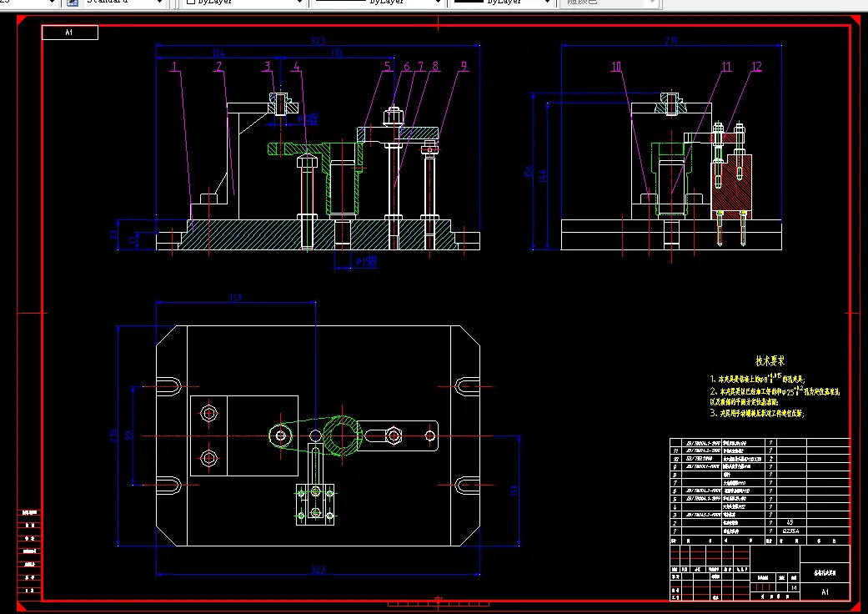
Task: Select the 113 dimension text
Action: (337, 53)
